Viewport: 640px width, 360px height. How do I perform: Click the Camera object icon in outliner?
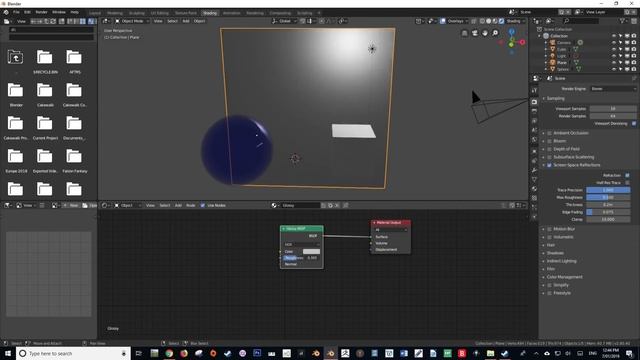click(553, 42)
